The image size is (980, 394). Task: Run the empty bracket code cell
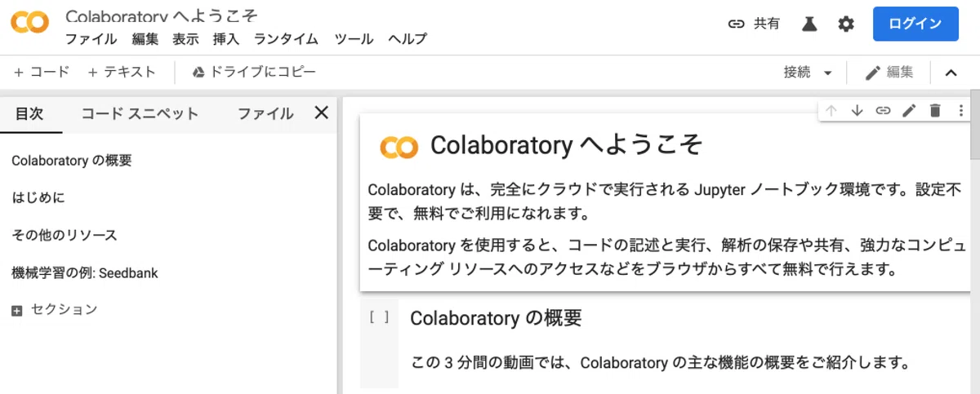pyautogui.click(x=379, y=317)
